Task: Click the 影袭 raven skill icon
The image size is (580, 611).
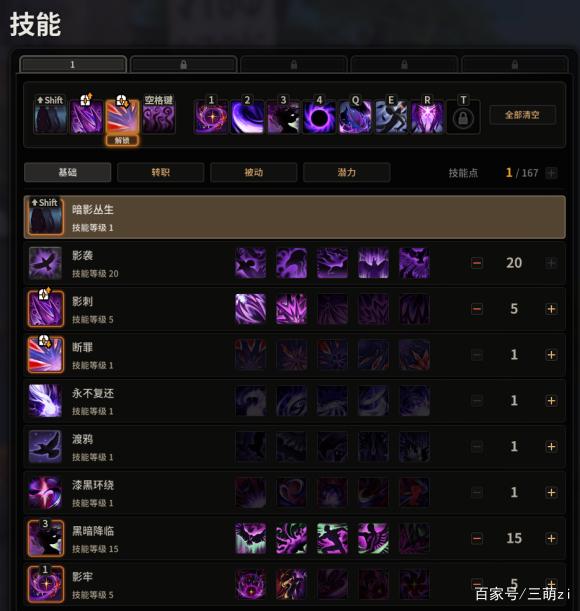Action: [45, 263]
